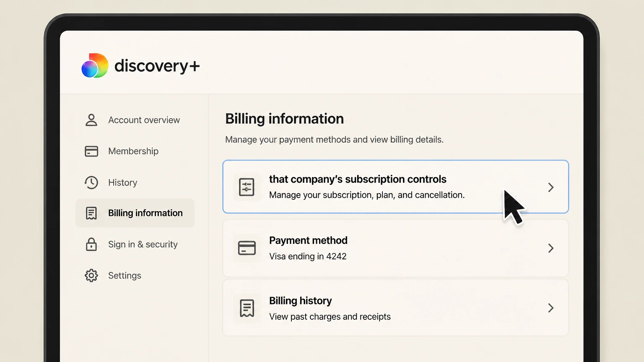The height and width of the screenshot is (362, 644).
Task: Expand Billing history with its chevron
Action: pyautogui.click(x=551, y=308)
